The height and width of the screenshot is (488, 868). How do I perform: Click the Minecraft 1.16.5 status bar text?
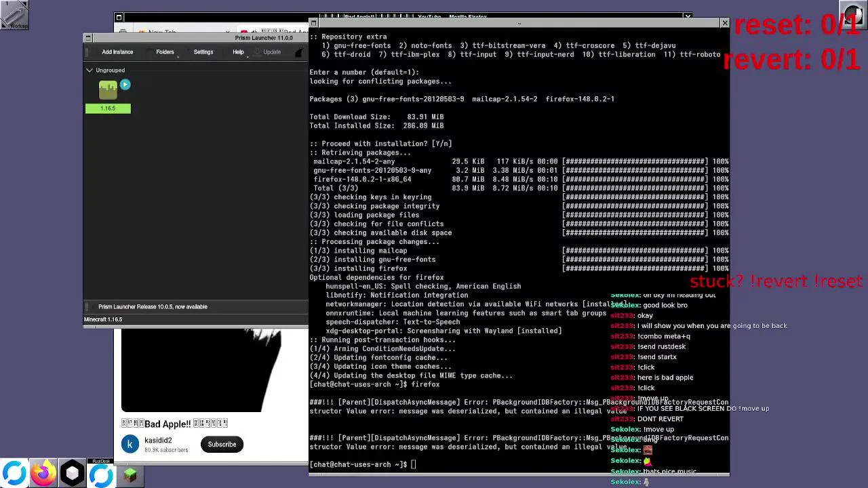coord(103,319)
